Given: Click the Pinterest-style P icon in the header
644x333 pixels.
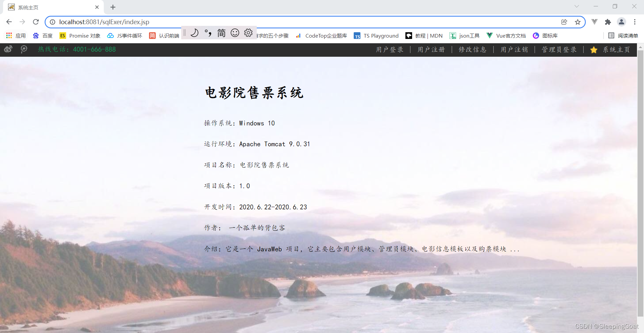Looking at the screenshot, I should pos(23,49).
